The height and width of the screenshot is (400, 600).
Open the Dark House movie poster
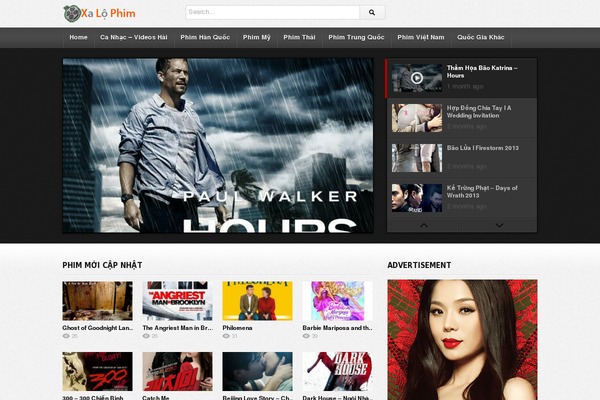338,372
